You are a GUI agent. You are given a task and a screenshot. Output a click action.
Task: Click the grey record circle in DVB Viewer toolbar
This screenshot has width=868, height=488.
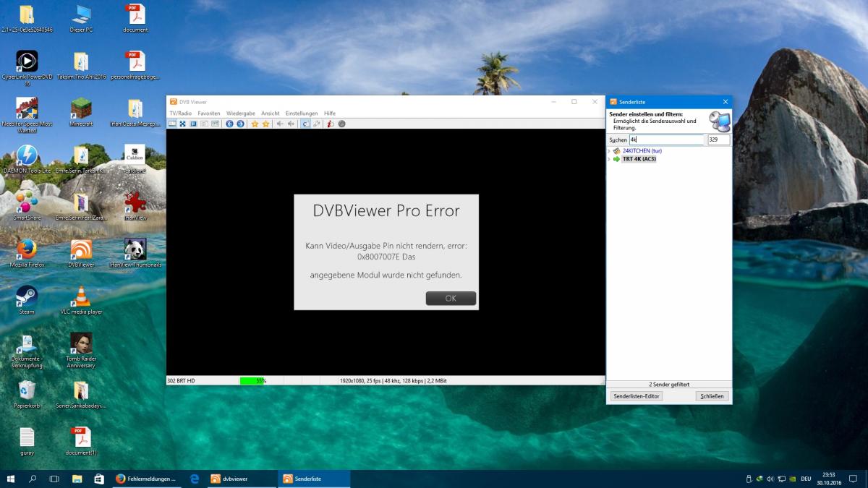[341, 124]
